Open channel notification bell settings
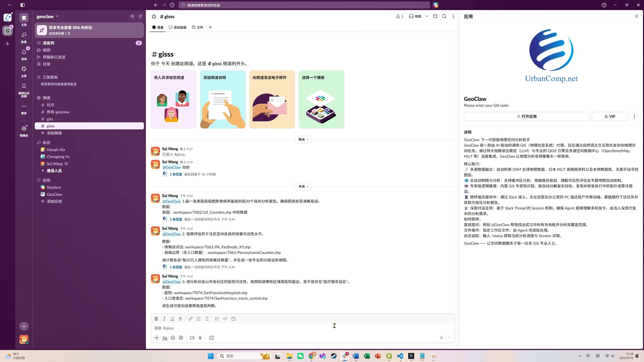The width and height of the screenshot is (644, 362). (435, 16)
